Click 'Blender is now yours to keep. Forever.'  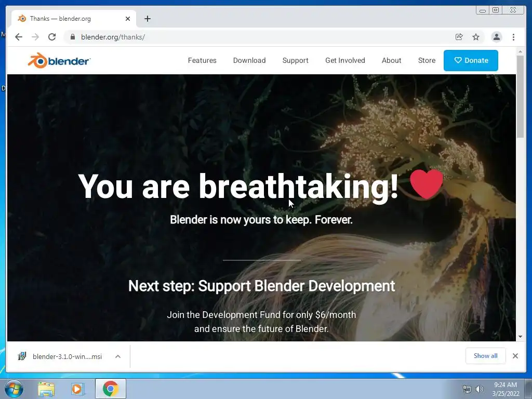(261, 220)
